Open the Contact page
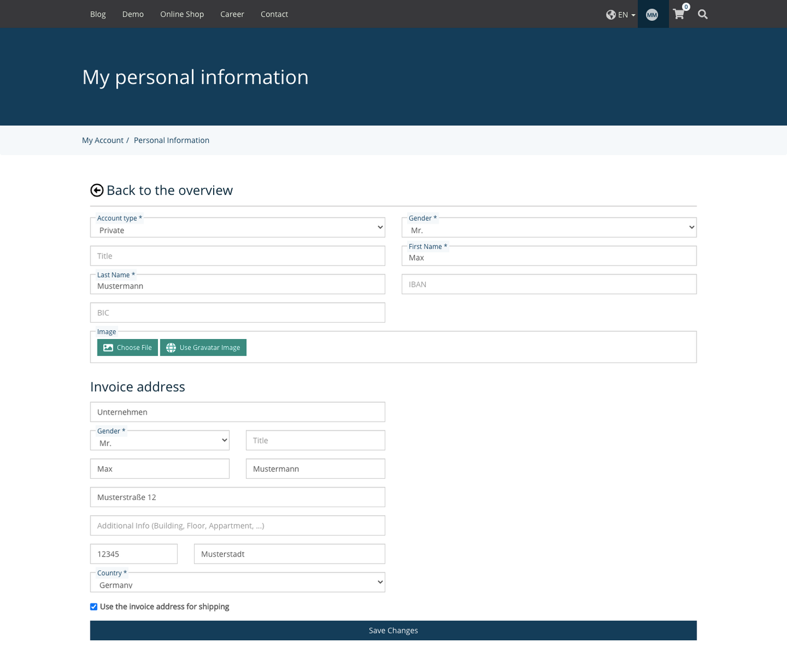This screenshot has width=787, height=672. tap(274, 14)
